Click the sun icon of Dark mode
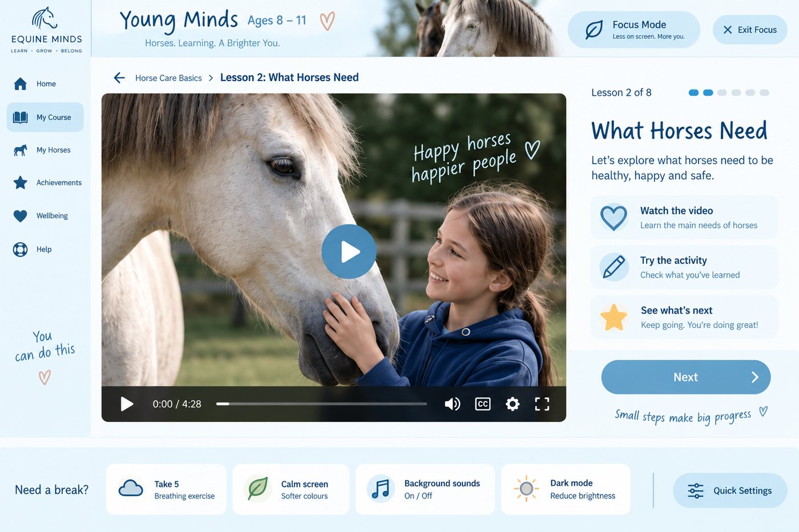Viewport: 799px width, 532px height. click(526, 489)
